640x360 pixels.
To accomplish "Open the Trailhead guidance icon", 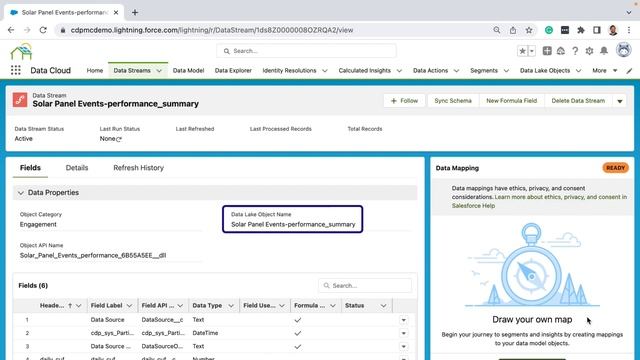I will point(561,51).
